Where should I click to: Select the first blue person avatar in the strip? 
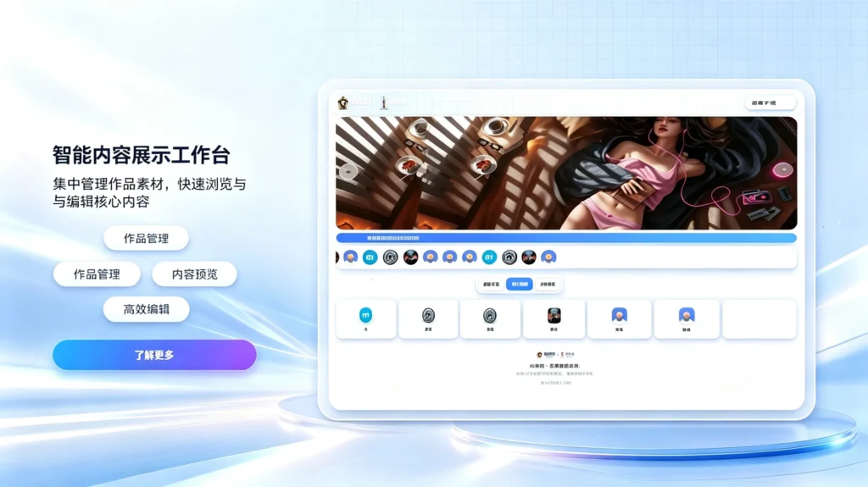[350, 257]
